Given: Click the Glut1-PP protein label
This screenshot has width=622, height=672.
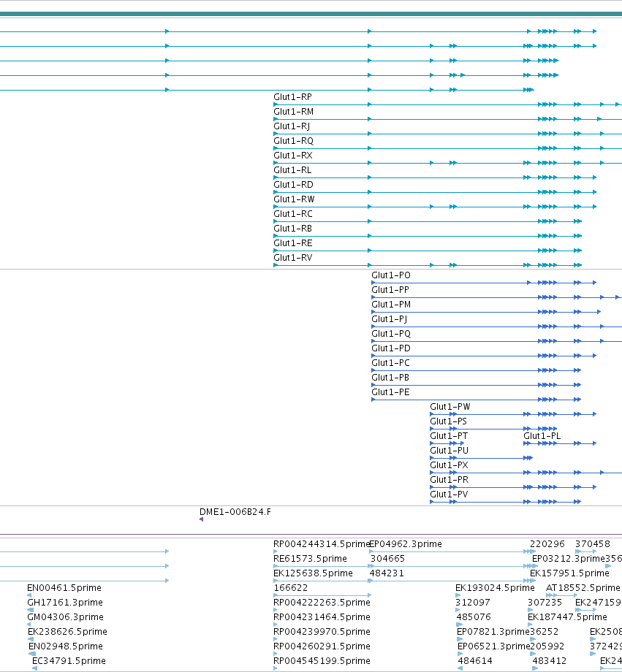Looking at the screenshot, I should coord(390,290).
